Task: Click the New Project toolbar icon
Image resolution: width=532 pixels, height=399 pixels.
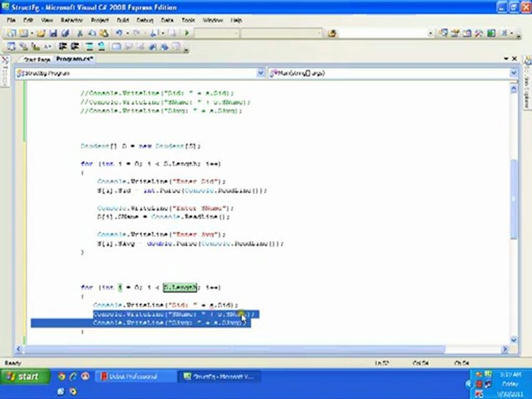Action: (x=11, y=33)
